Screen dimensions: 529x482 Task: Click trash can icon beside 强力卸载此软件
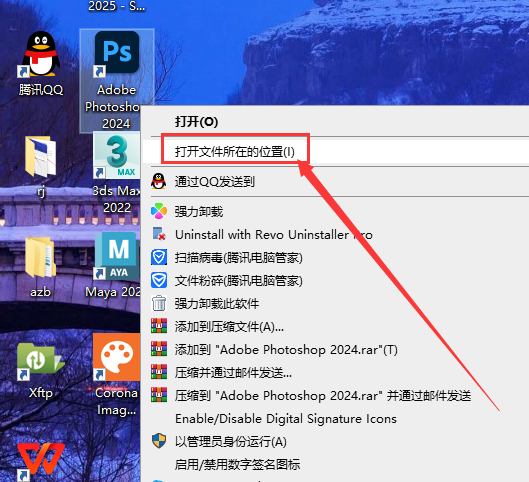(159, 303)
